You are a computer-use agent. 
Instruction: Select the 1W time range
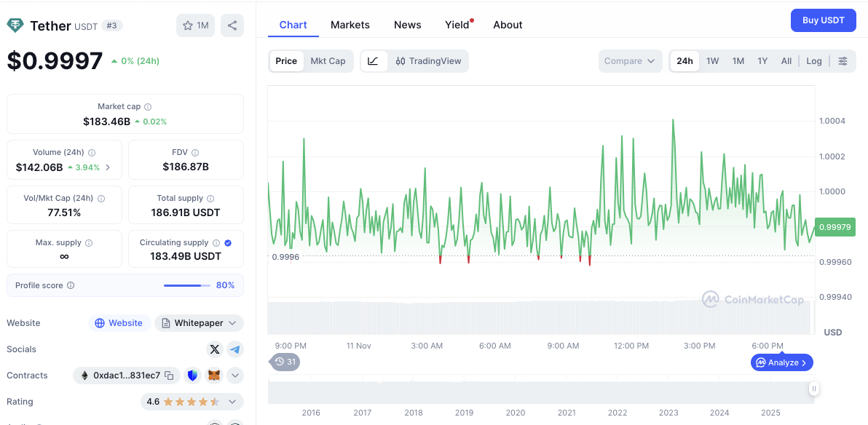tap(712, 61)
